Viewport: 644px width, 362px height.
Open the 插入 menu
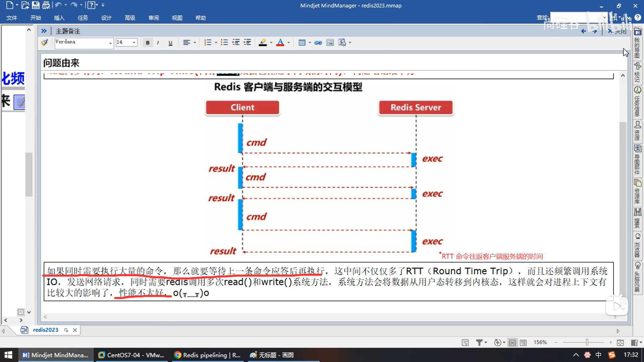(59, 18)
